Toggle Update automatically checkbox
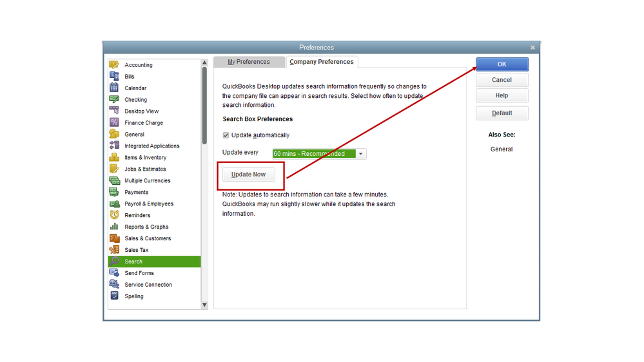Image resolution: width=644 pixels, height=362 pixels. point(226,135)
